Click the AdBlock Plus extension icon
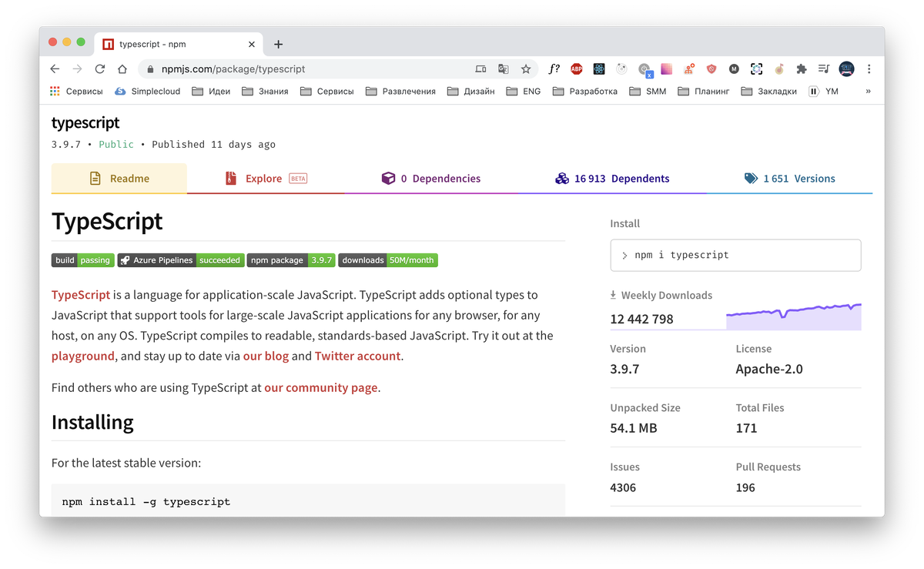This screenshot has width=924, height=569. coord(576,69)
